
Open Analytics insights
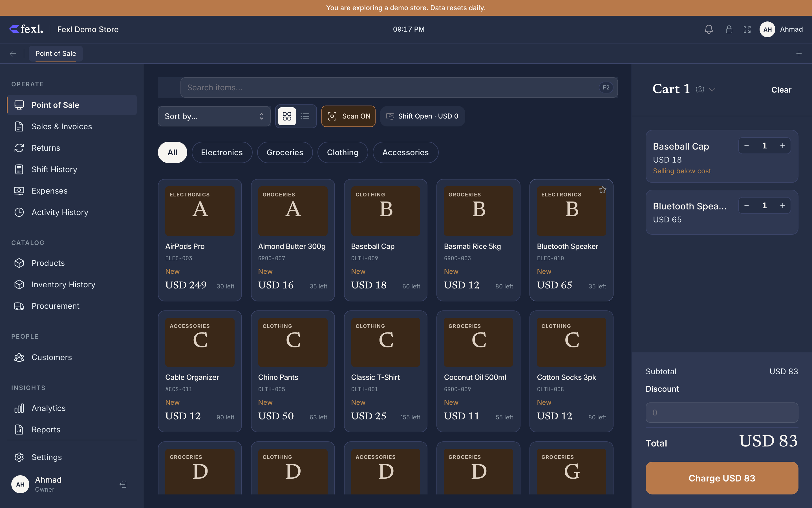point(72,408)
